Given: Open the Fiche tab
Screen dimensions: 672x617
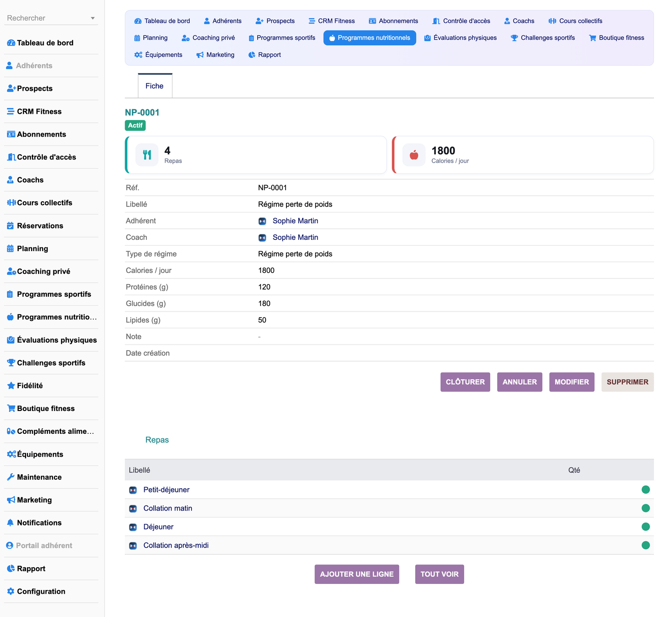Looking at the screenshot, I should tap(155, 86).
